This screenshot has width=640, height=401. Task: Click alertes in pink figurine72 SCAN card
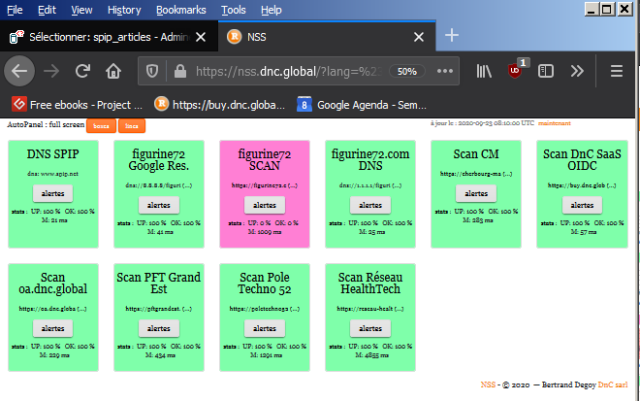pos(264,205)
